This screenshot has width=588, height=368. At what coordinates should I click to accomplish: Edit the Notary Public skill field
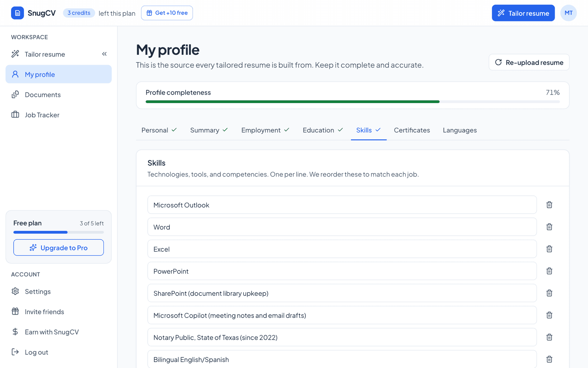tap(342, 337)
